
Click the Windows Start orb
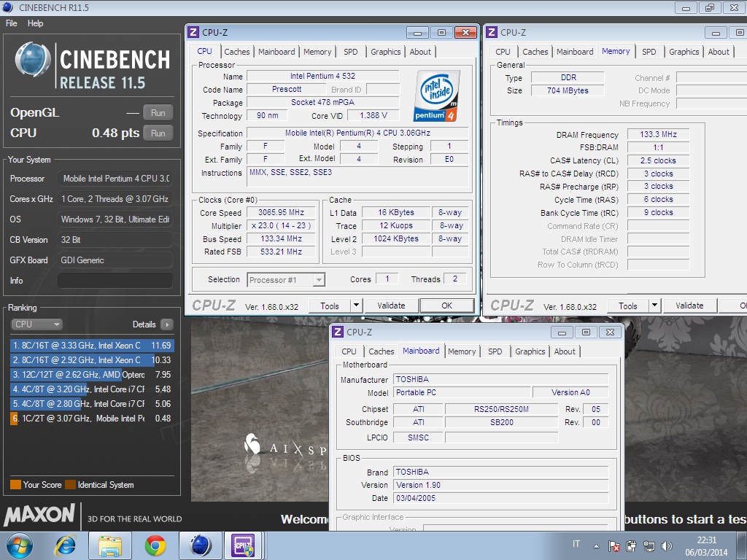coord(20,545)
